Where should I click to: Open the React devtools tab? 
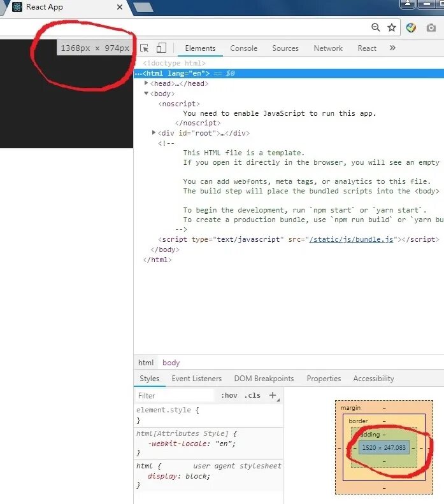click(367, 48)
